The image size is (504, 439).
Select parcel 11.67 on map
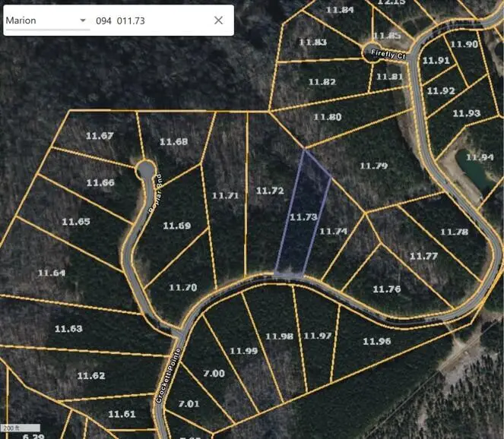(x=100, y=136)
